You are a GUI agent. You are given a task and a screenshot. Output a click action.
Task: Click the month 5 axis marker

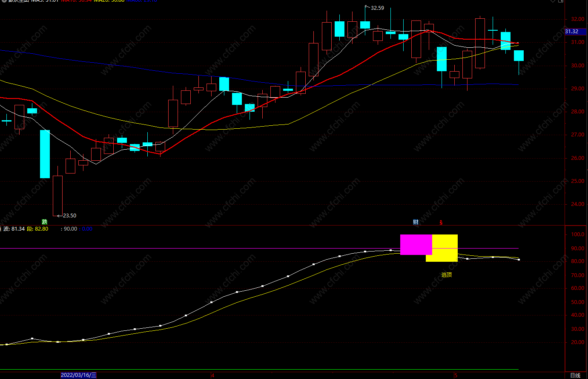(456, 376)
